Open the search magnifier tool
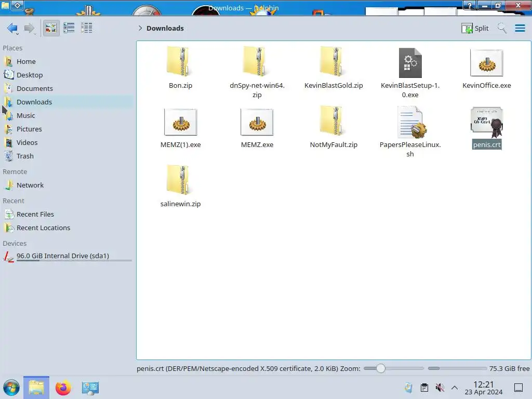Screen dimensions: 532x399 tap(502, 28)
